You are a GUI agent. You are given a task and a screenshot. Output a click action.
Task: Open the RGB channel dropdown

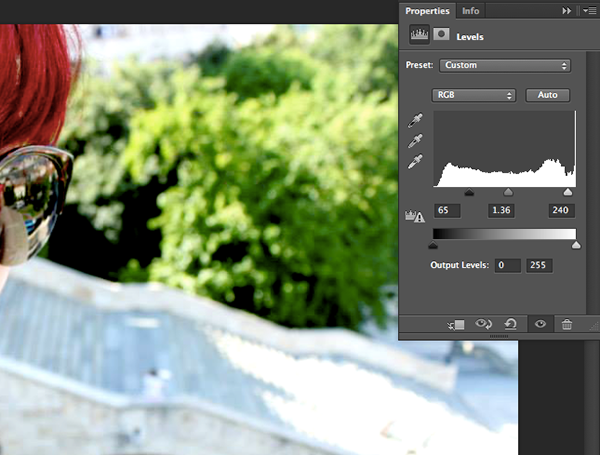(474, 95)
